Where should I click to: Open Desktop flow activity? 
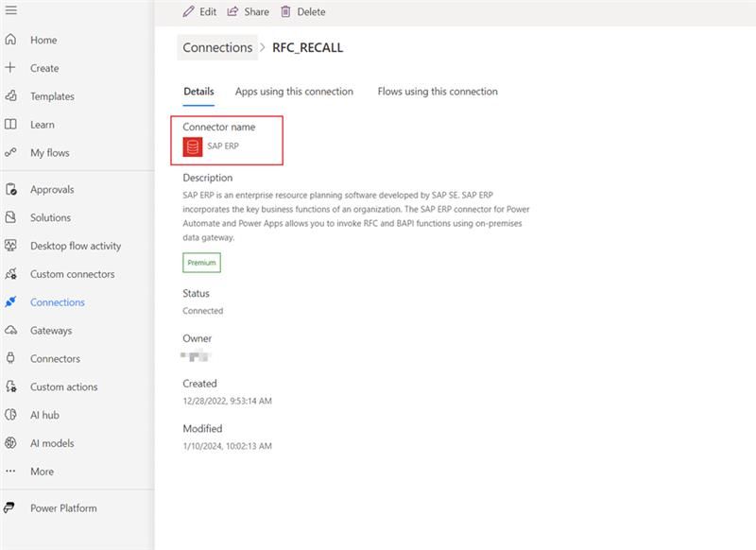(x=76, y=246)
